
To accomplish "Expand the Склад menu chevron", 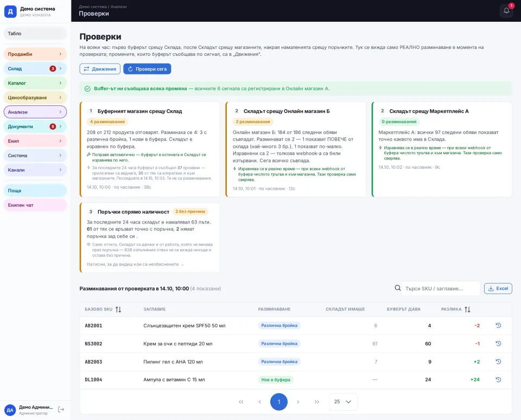I will [x=60, y=68].
